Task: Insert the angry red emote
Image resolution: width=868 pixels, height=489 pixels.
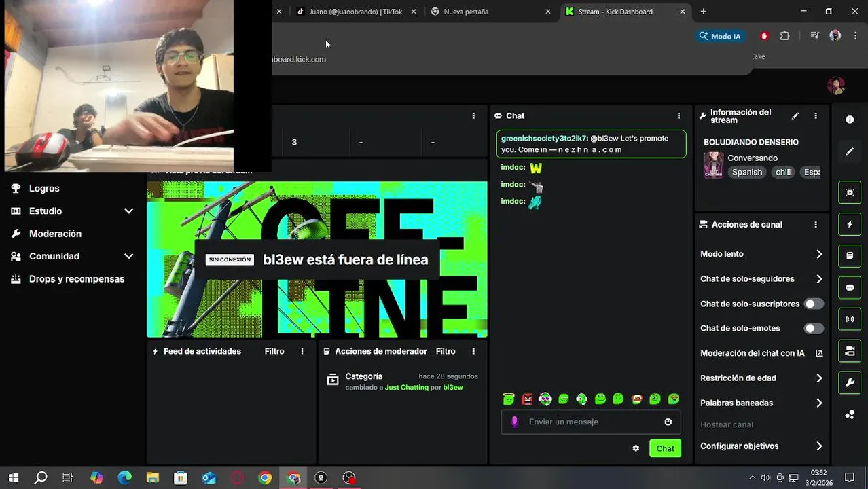Action: tap(527, 399)
